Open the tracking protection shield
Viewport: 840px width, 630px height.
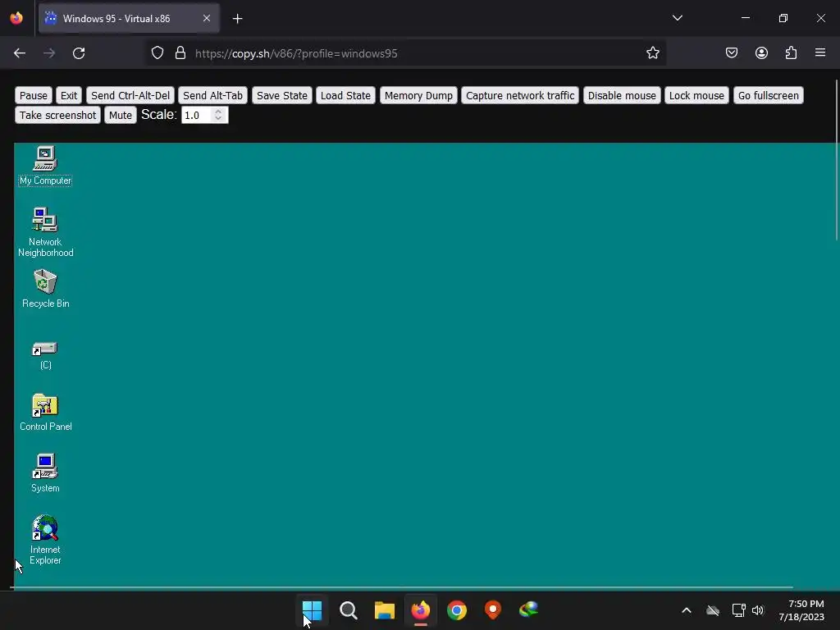tap(157, 53)
